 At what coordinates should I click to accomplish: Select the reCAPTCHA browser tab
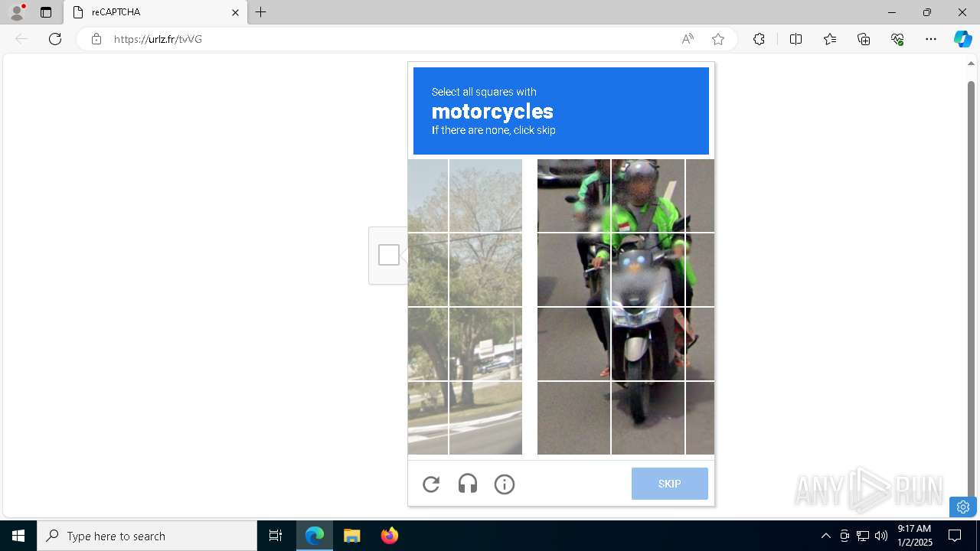coord(155,12)
